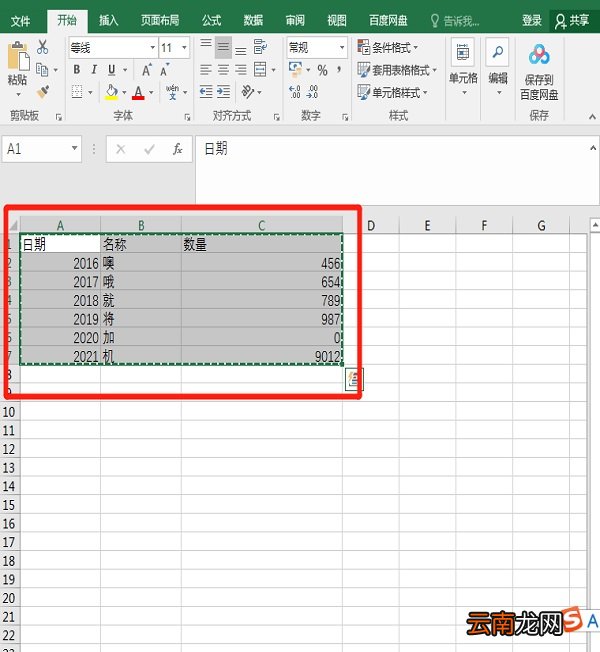Open font size dropdown 11
Viewport: 600px width, 652px height.
[184, 47]
